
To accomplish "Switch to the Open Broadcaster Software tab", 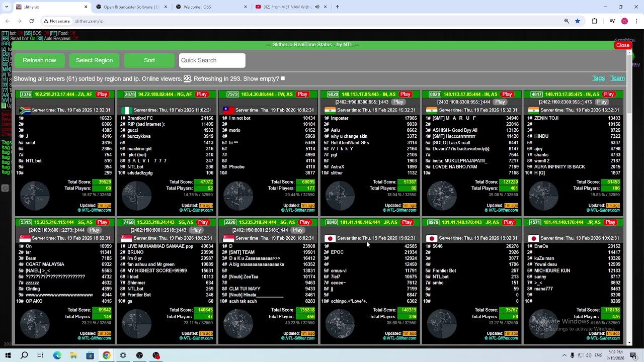I will click(x=132, y=7).
